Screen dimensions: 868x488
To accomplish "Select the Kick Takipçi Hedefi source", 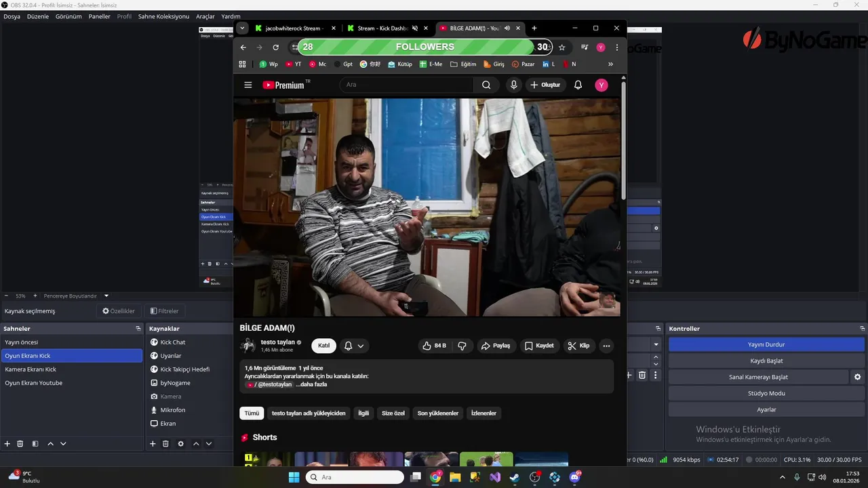I will point(184,369).
